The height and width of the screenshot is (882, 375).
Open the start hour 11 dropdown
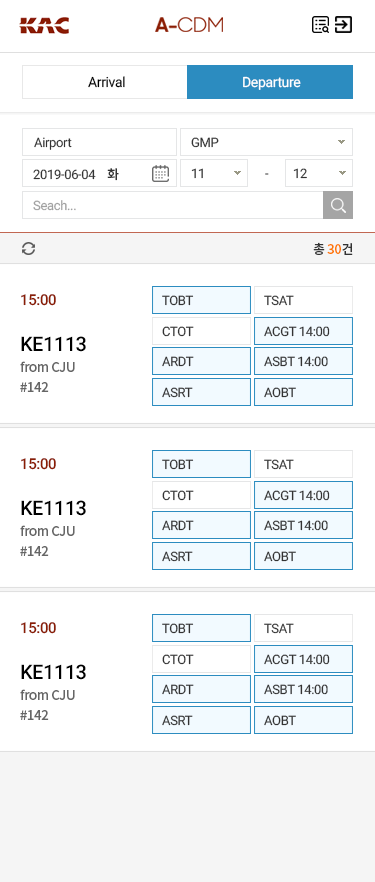click(214, 173)
